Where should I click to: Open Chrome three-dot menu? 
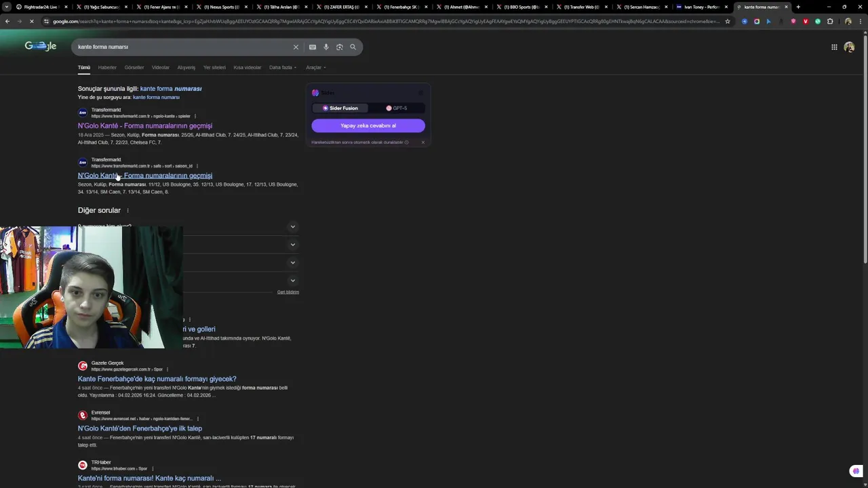(860, 21)
